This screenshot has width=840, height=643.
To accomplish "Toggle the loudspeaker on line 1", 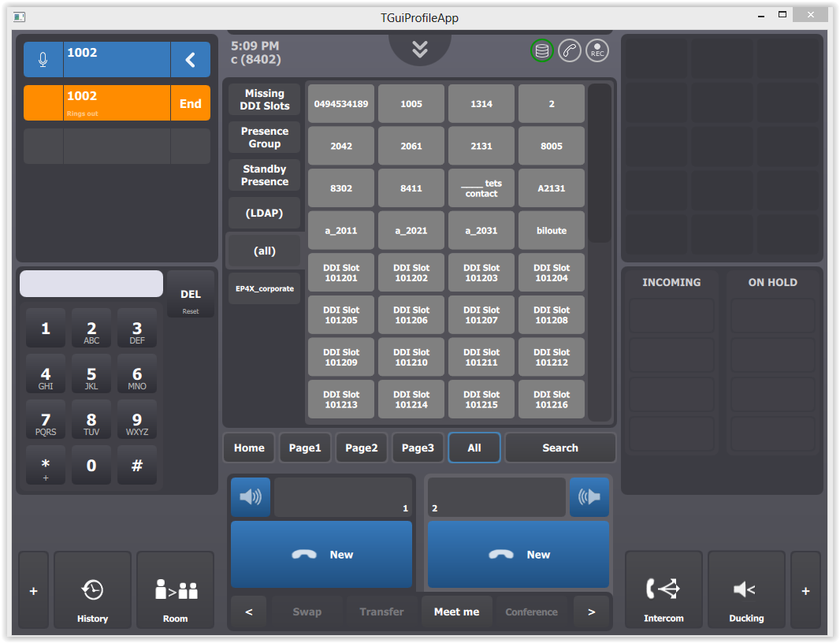I will coord(251,497).
